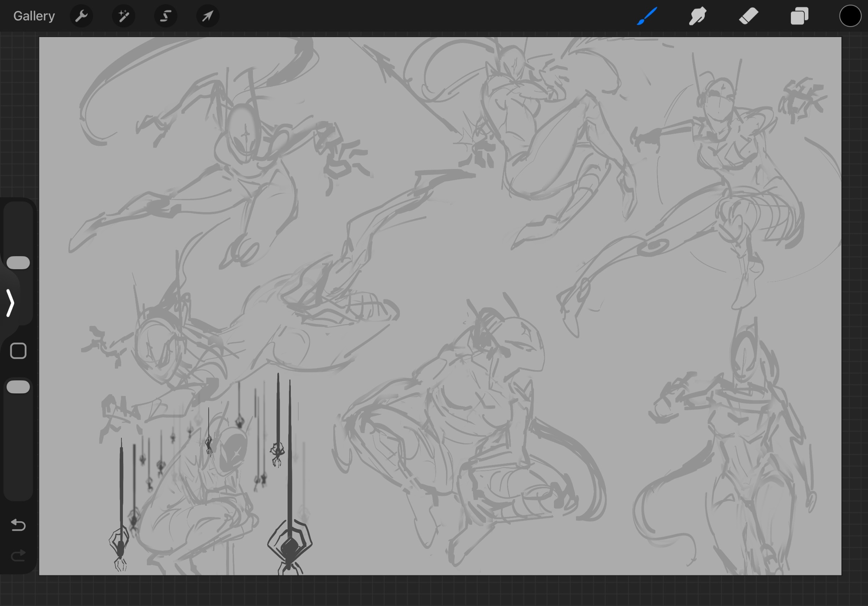Click the lower brush opacity slider handle
The height and width of the screenshot is (606, 868).
click(18, 387)
